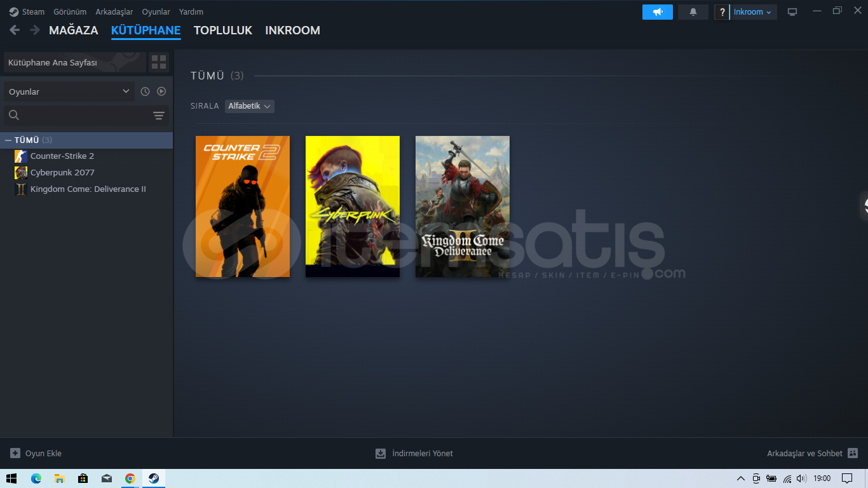Click the Counter-Strike 2 list icon
The height and width of the screenshot is (488, 868).
(x=21, y=156)
